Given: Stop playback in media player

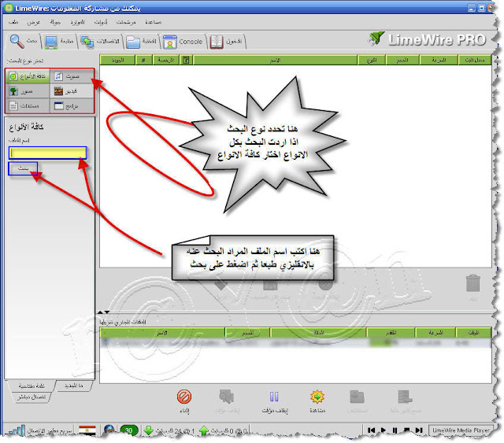Looking at the screenshot, I should [x=406, y=430].
